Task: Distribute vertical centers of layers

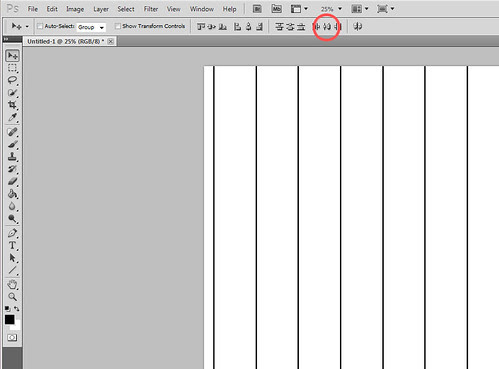Action: [290, 26]
